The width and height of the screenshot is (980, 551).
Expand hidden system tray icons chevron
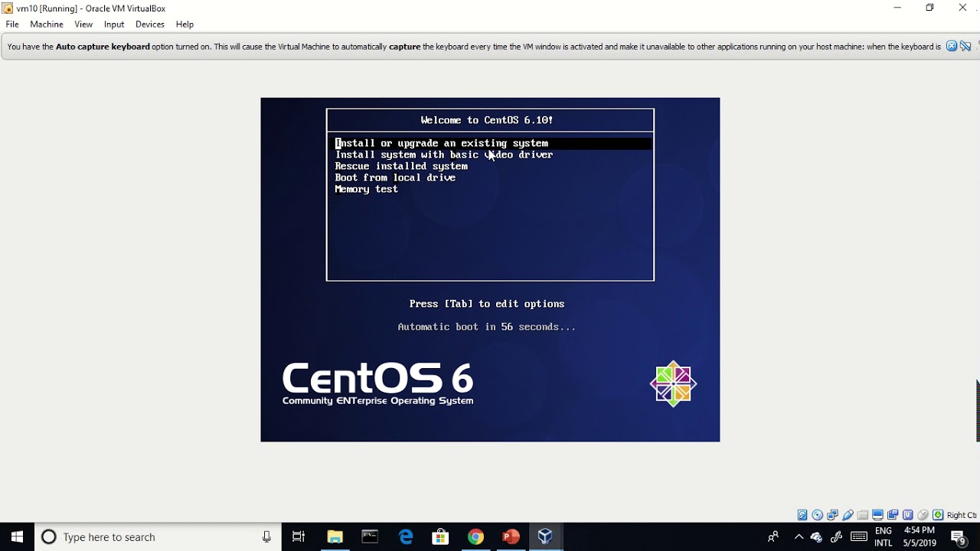tap(799, 537)
